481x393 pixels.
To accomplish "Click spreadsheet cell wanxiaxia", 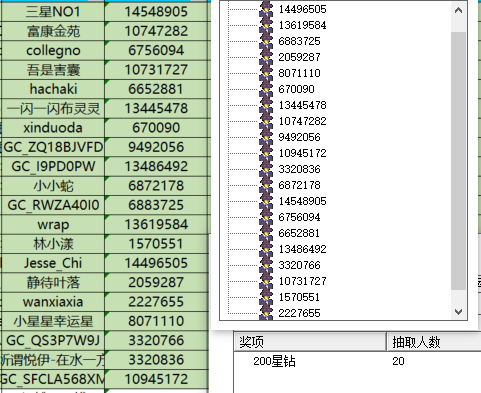I will click(x=53, y=302).
